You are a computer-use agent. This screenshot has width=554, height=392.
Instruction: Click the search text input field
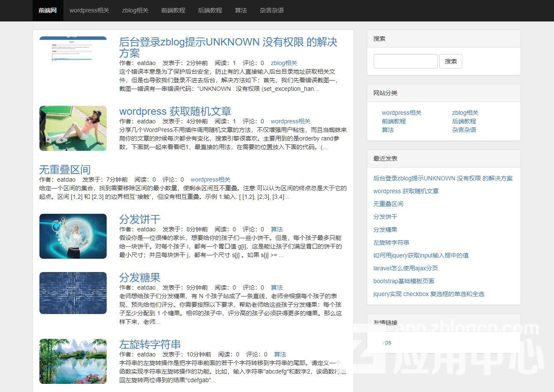click(405, 61)
